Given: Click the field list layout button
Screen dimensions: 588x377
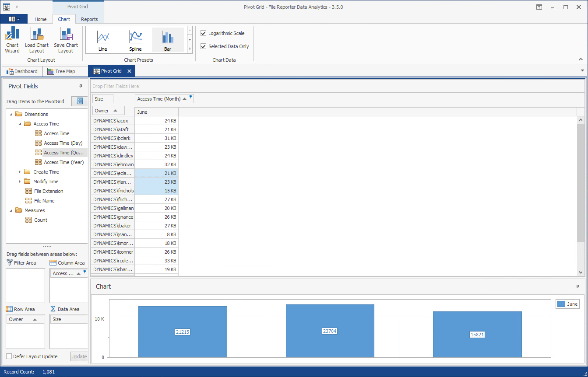Looking at the screenshot, I should [80, 101].
